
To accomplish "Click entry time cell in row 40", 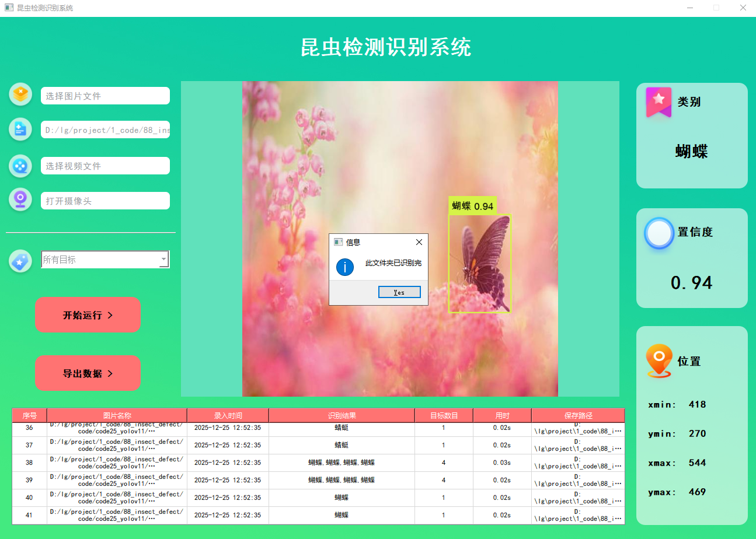I will pyautogui.click(x=228, y=498).
